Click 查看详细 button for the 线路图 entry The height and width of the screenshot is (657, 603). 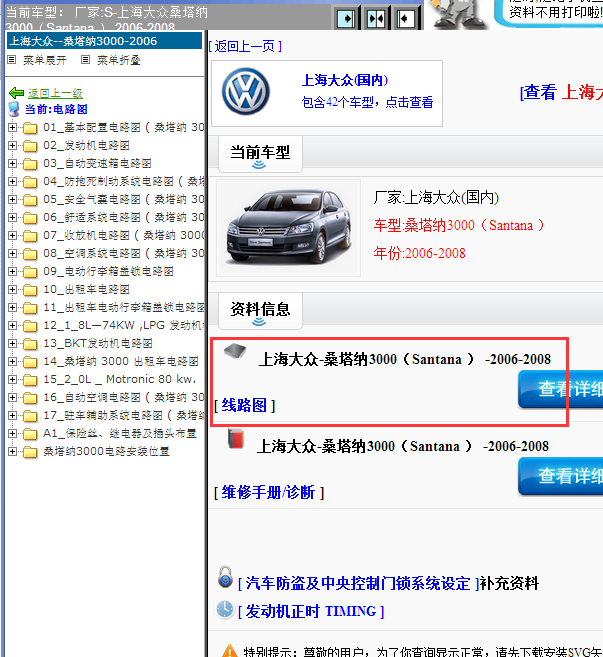(x=561, y=389)
